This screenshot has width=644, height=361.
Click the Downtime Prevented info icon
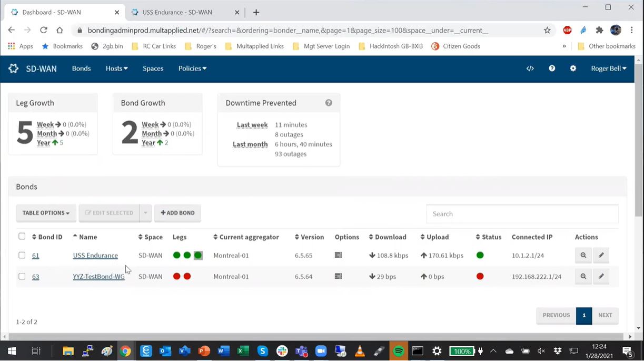(x=328, y=103)
